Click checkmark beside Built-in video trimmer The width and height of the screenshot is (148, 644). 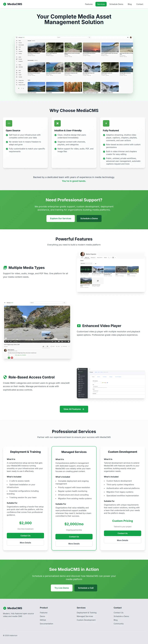pos(104,152)
